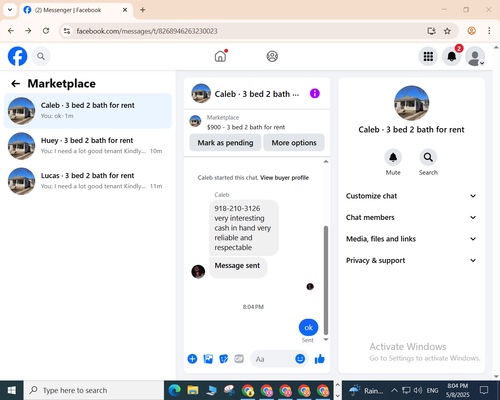500x400 pixels.
Task: Click the house thumbnail in details panel
Action: [411, 103]
